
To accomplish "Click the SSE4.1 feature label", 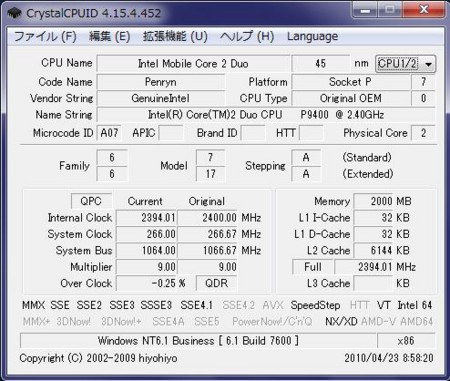I will coord(196,305).
